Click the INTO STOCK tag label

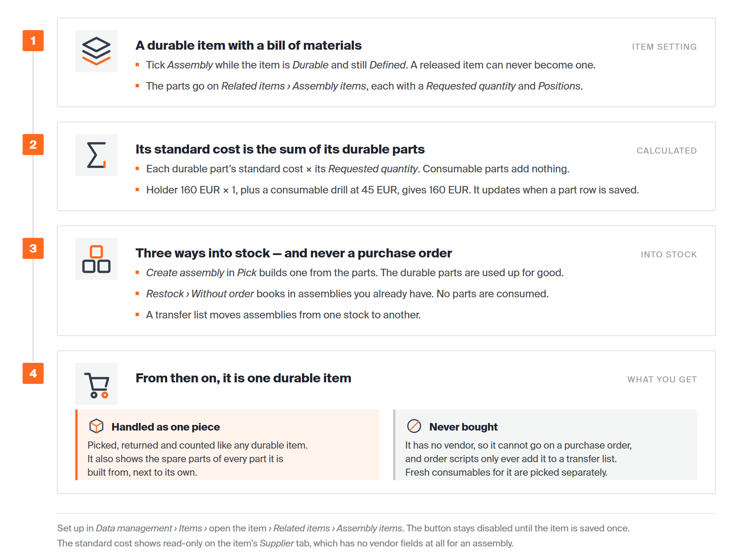[x=669, y=254]
